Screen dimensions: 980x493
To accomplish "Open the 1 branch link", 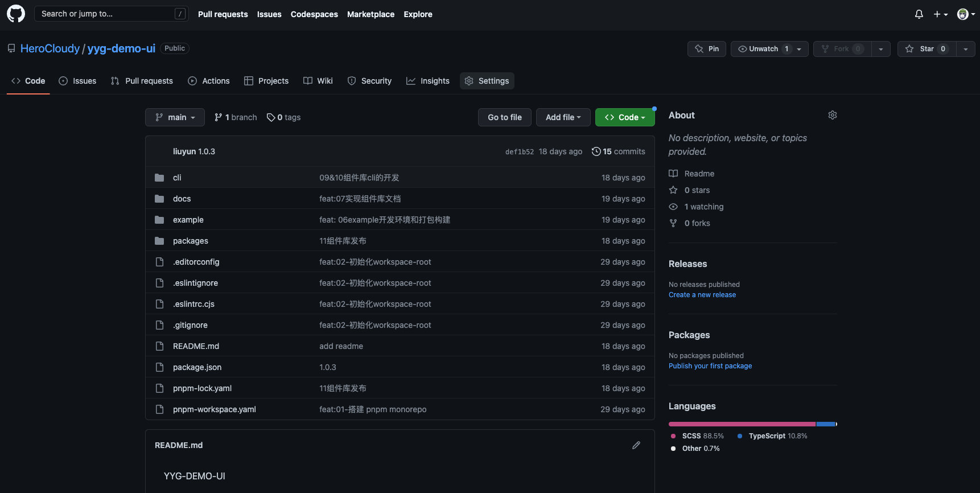I will point(236,117).
